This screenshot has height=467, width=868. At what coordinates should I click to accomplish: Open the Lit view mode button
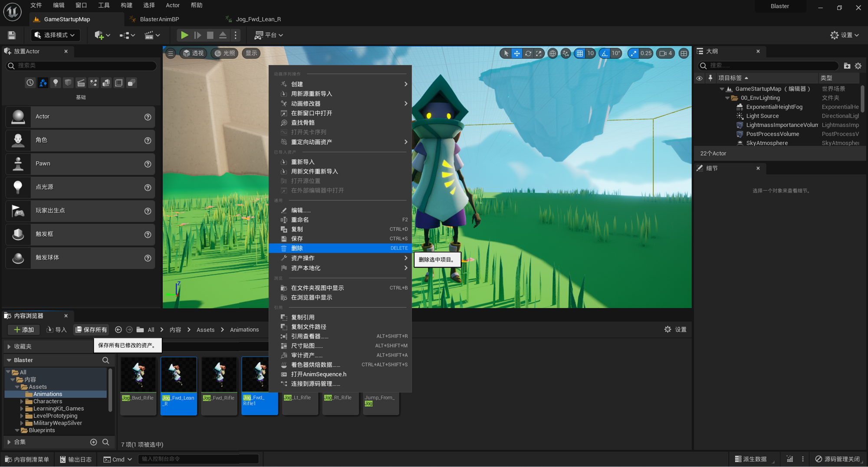(x=225, y=53)
